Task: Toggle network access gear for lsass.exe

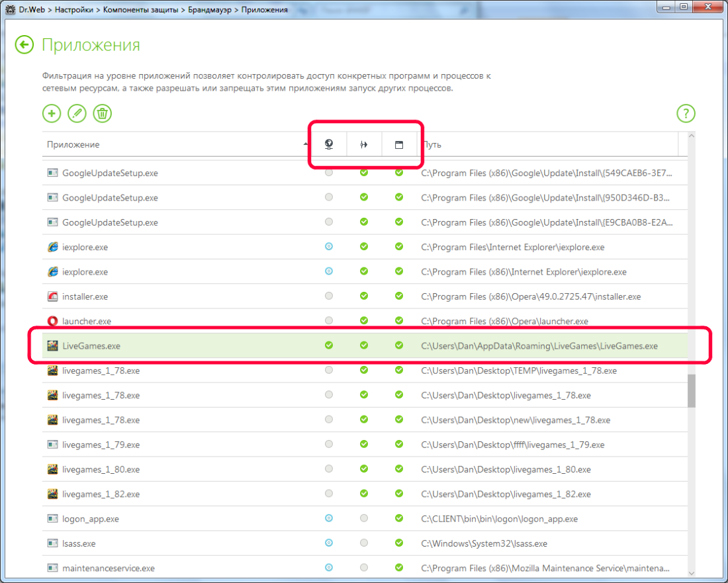Action: 329,543
